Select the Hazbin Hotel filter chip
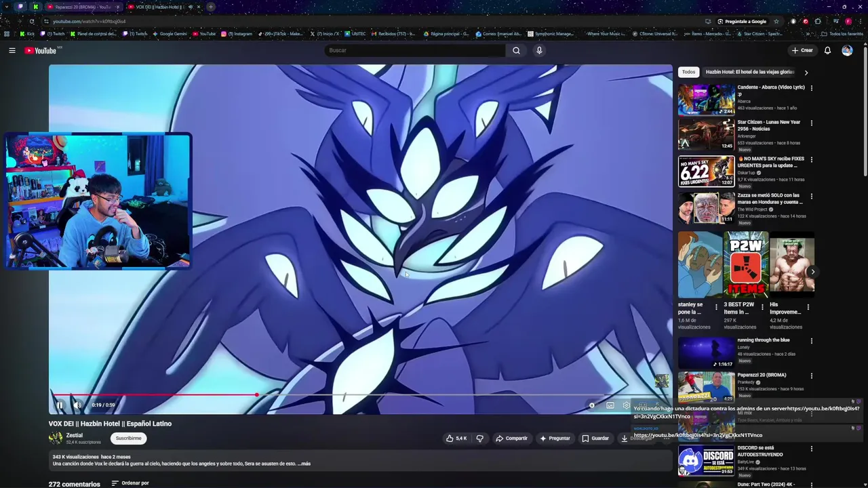 tap(750, 72)
